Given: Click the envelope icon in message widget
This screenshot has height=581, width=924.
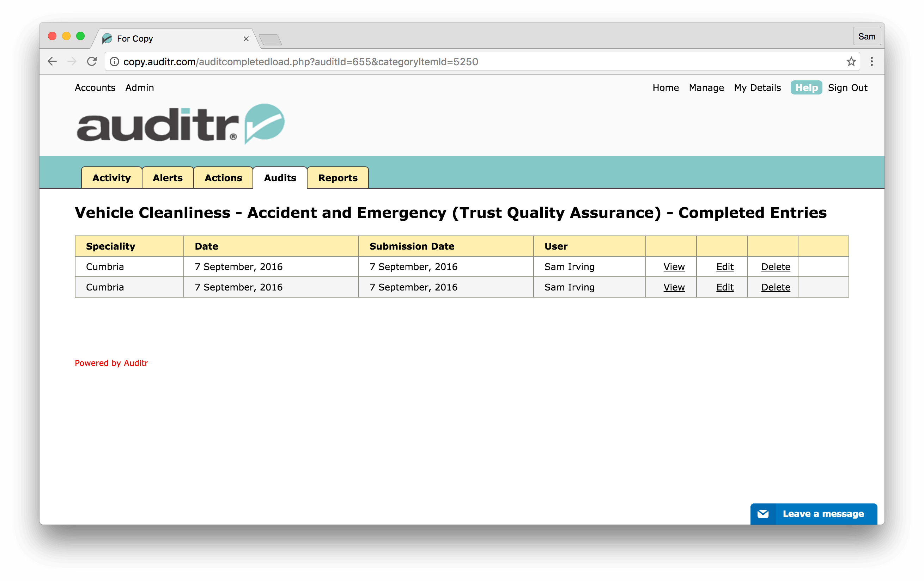Looking at the screenshot, I should (x=763, y=514).
